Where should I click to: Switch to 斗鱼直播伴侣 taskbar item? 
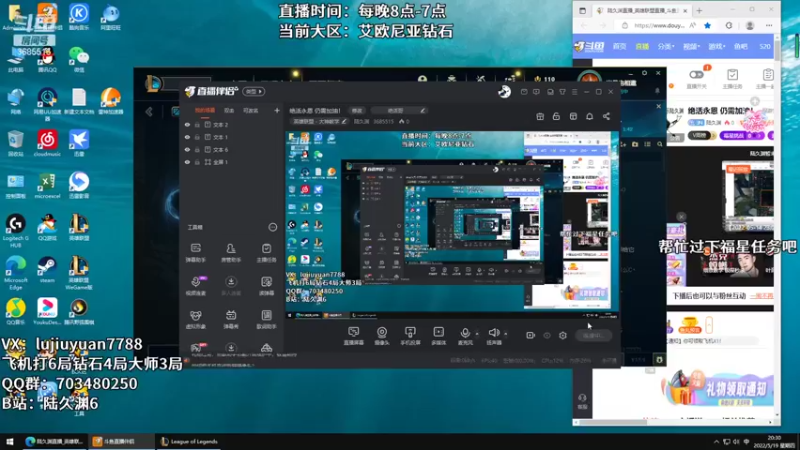pyautogui.click(x=120, y=442)
